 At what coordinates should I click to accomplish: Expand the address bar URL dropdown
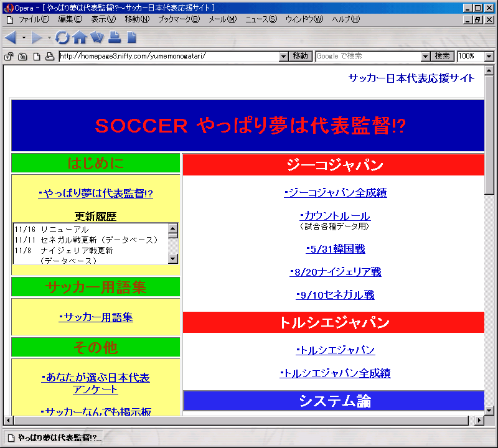284,57
